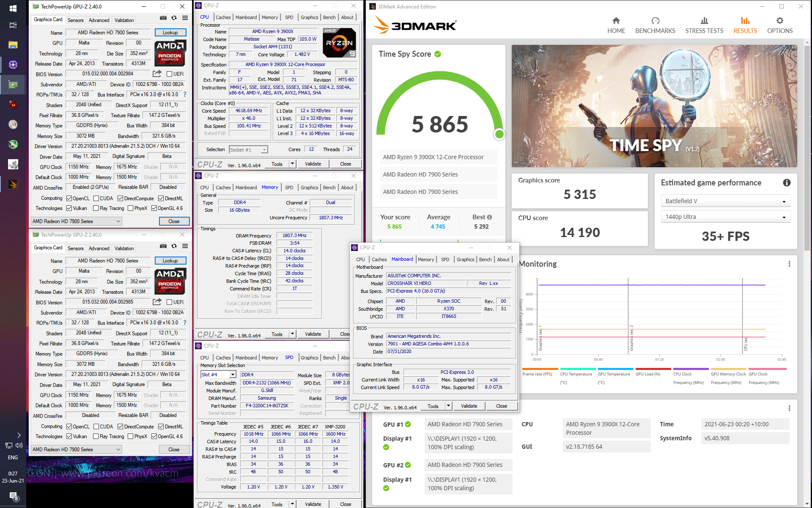Open 3DMark taskbar icon
Screen dimensions: 812x508
[13, 184]
